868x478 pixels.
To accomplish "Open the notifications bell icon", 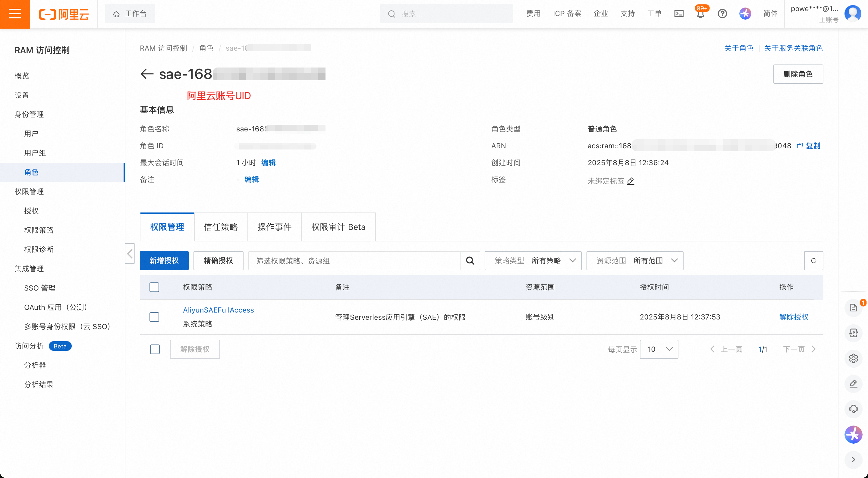I will pos(700,14).
